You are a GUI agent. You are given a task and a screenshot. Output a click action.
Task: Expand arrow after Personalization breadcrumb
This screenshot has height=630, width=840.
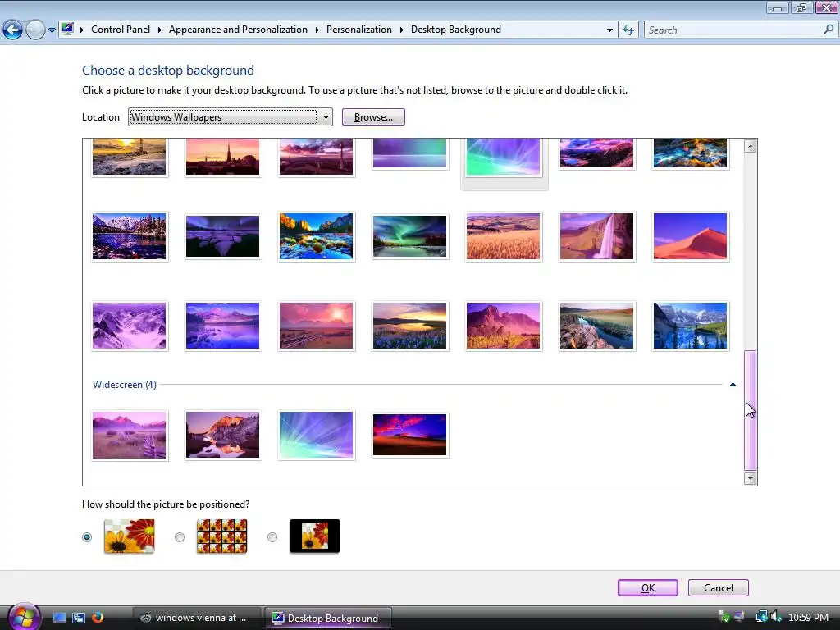point(401,30)
